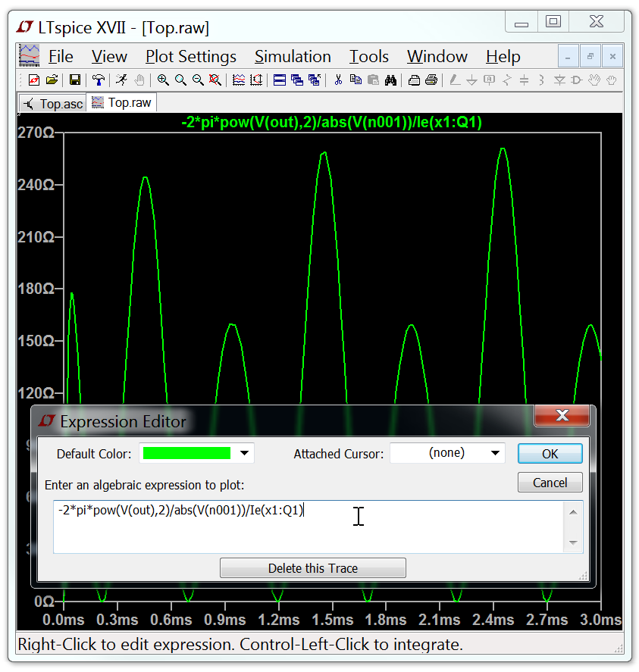Cancel the Expression Editor dialog
The height and width of the screenshot is (672, 639).
click(x=550, y=483)
